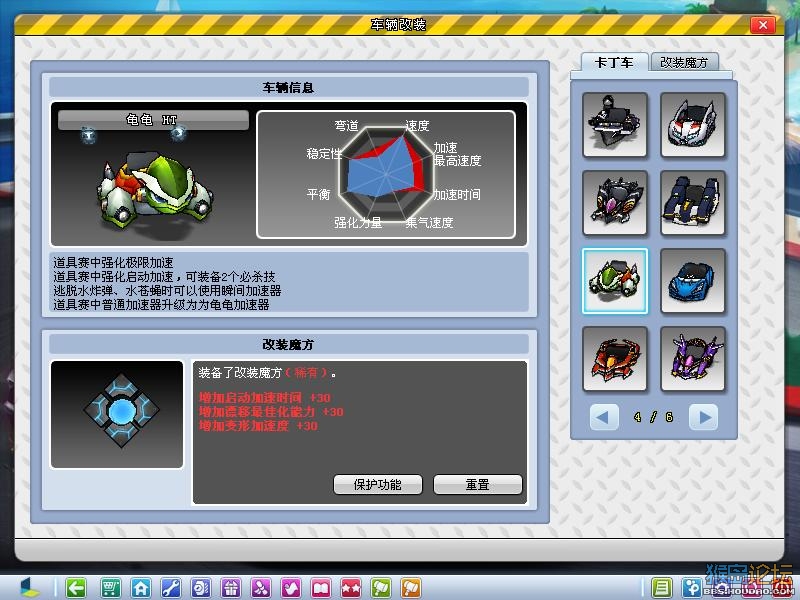Click the 速度 radar label

coord(417,126)
